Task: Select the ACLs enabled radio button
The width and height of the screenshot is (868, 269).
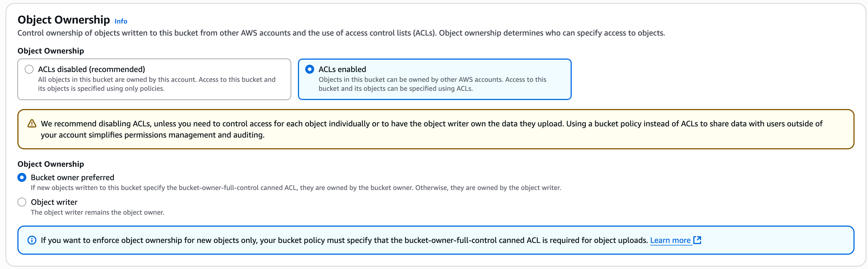Action: 310,69
